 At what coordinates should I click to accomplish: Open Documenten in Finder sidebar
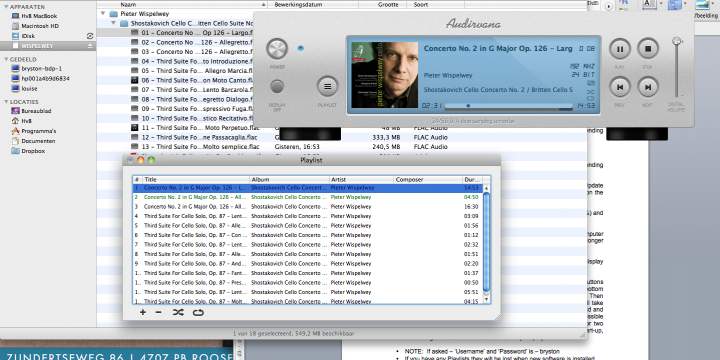click(33, 141)
